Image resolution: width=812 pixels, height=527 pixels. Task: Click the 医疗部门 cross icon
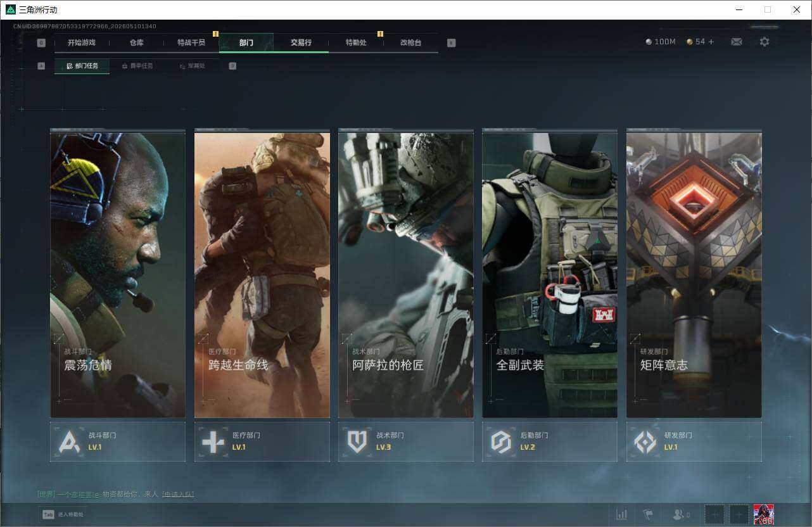point(213,441)
